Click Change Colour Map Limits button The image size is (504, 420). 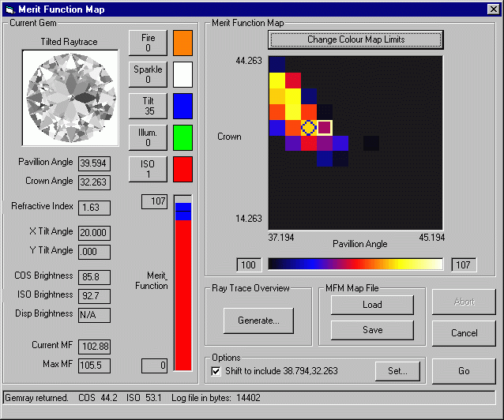point(355,39)
